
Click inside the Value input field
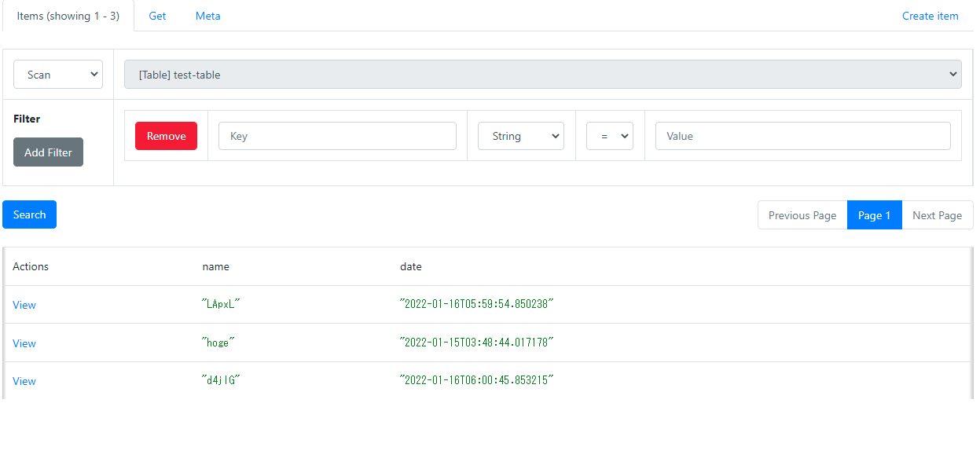(802, 135)
